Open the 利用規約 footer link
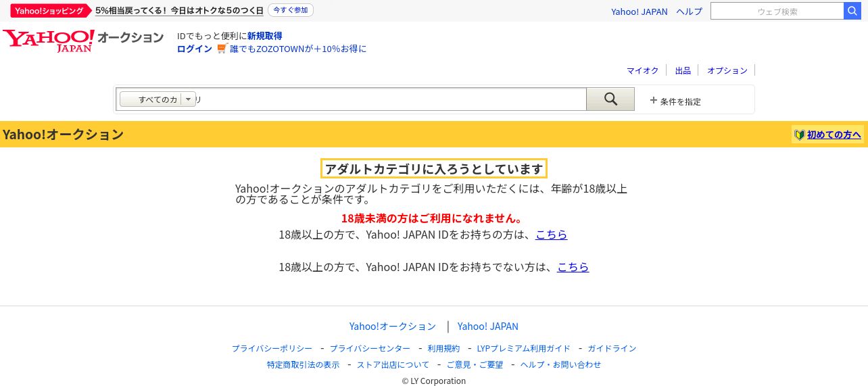Screen dimensions: 868x386 point(443,348)
